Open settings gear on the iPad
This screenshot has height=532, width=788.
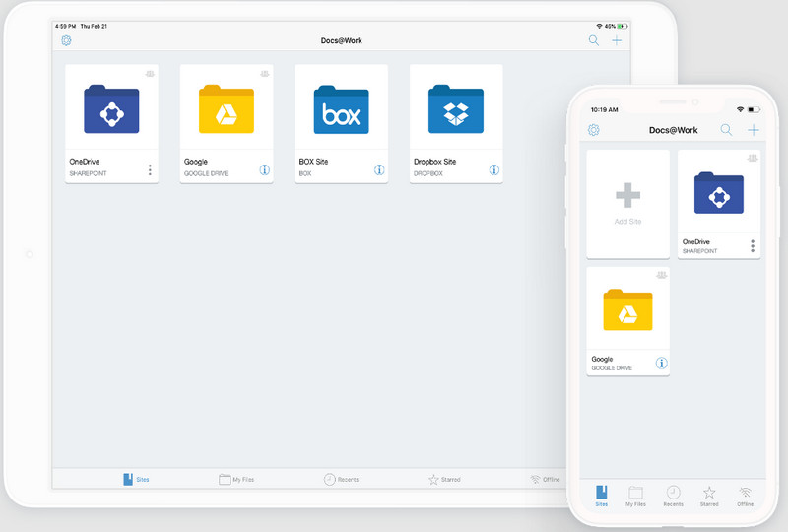click(66, 40)
